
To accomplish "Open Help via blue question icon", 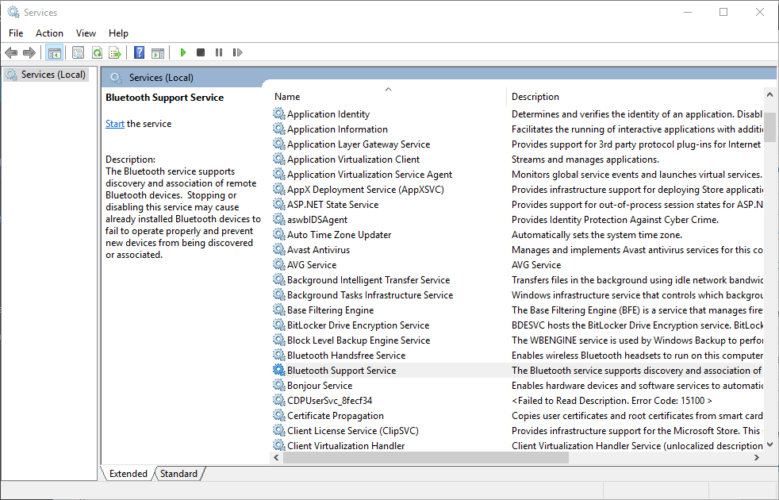I will pyautogui.click(x=139, y=52).
